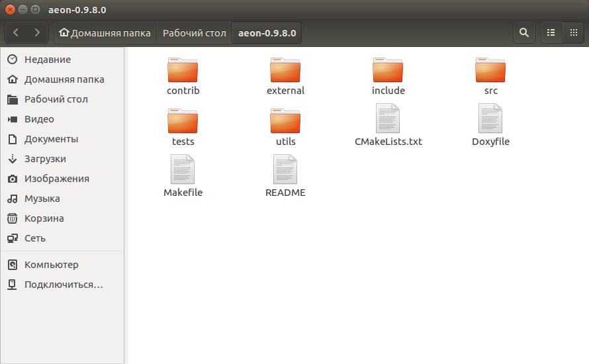Image resolution: width=589 pixels, height=364 pixels.
Task: Click the folder icon beside Рабочий стол in sidebar
Action: (13, 99)
